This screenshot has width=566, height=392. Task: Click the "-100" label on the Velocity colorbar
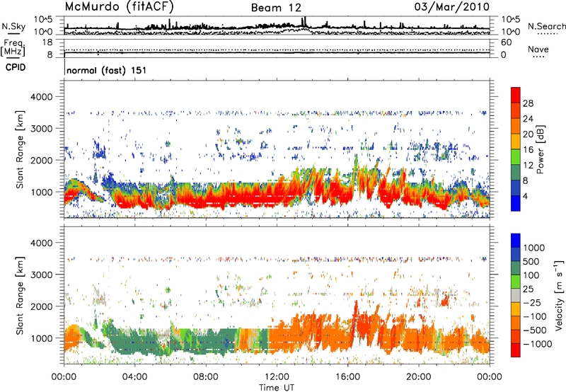535,316
